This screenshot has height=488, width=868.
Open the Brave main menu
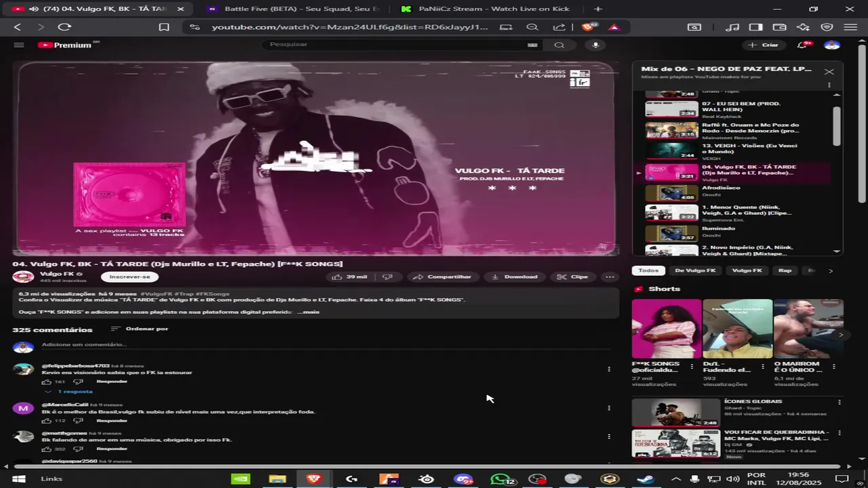point(850,27)
